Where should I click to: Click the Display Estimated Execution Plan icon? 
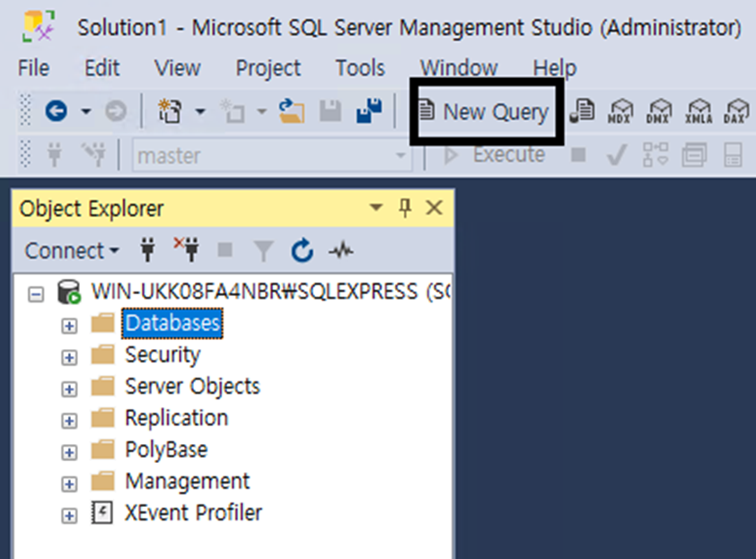point(655,154)
